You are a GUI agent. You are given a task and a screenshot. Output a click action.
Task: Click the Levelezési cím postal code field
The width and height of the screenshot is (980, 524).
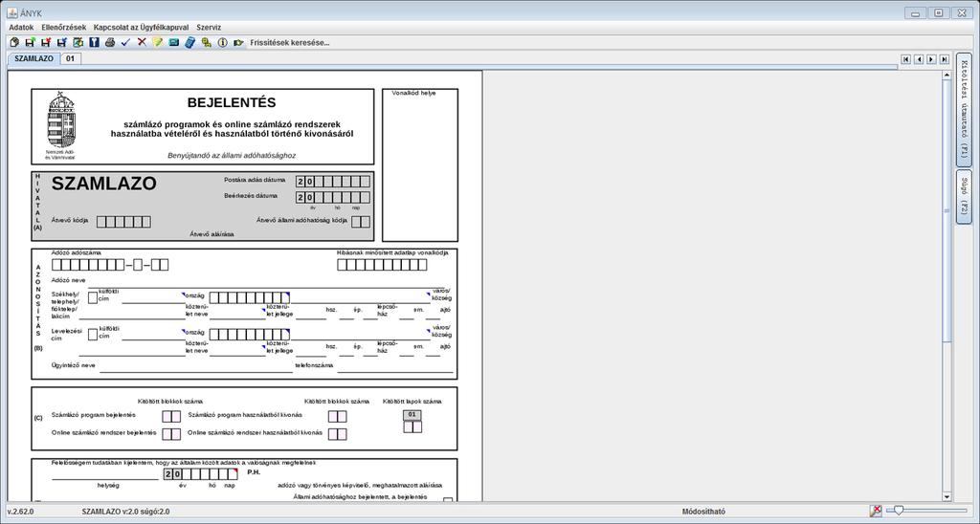[250, 335]
